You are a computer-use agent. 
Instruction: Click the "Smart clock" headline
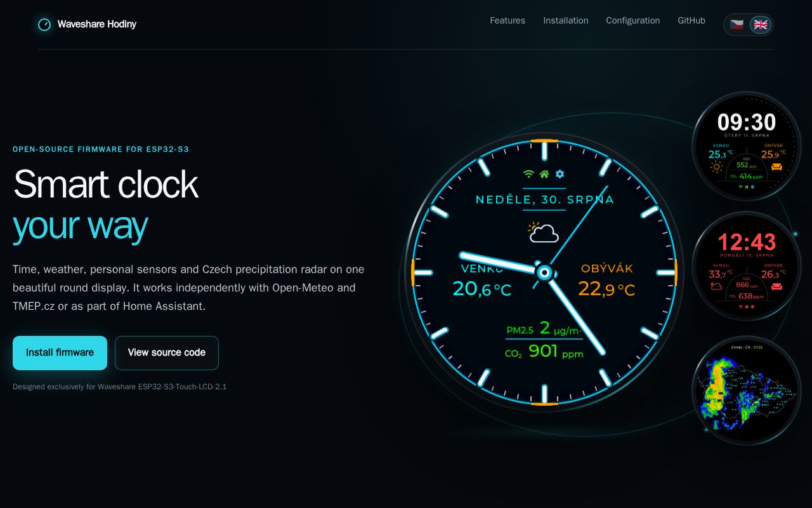pyautogui.click(x=105, y=184)
